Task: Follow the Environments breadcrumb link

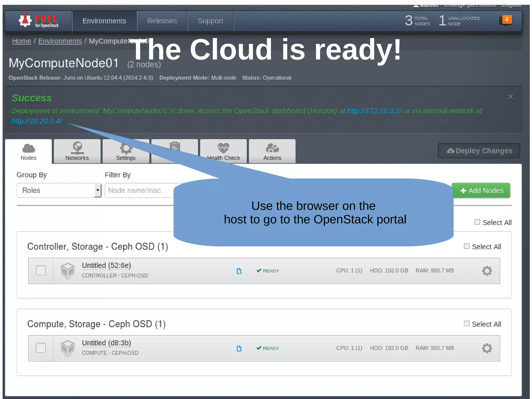Action: (60, 41)
